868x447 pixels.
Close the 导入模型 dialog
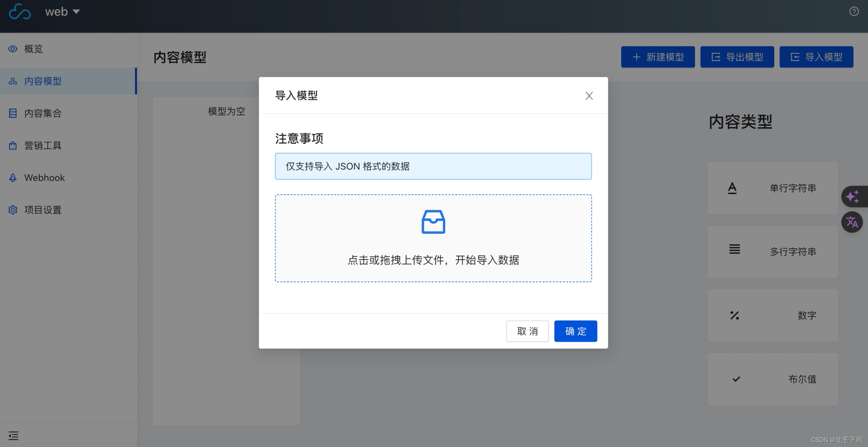point(589,96)
